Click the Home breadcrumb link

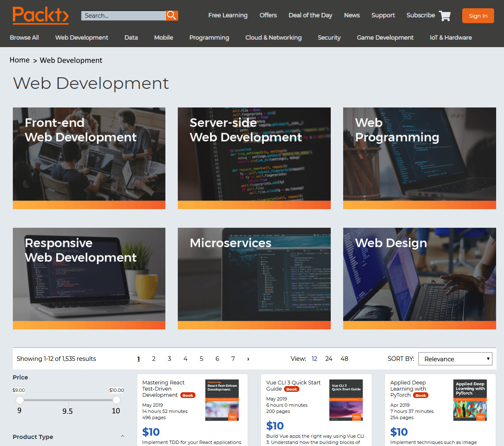coord(19,60)
